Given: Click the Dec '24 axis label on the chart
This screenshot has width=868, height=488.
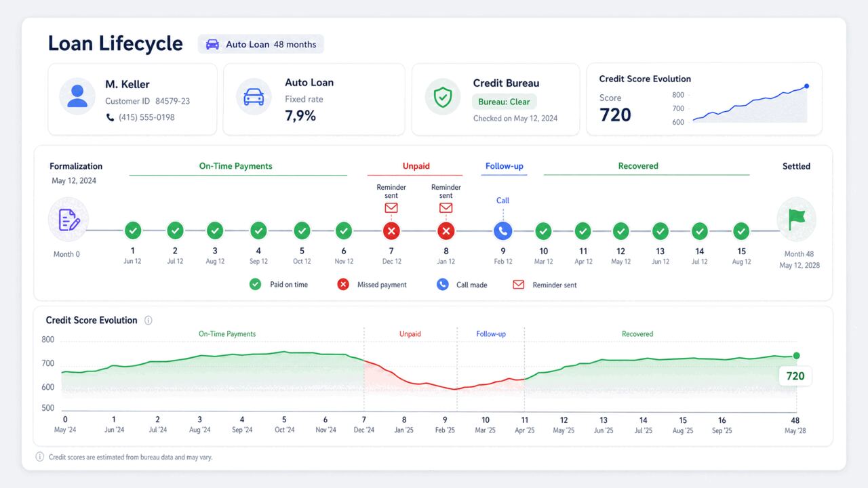Looking at the screenshot, I should point(364,430).
